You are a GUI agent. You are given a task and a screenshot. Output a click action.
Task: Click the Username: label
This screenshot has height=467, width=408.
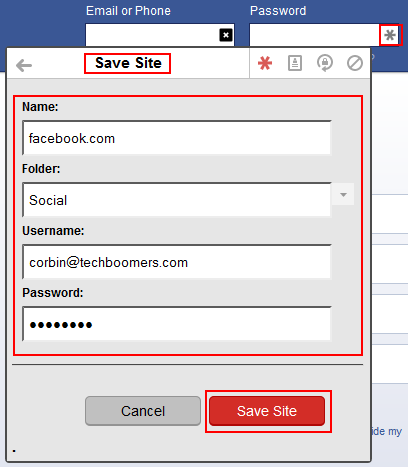(53, 231)
